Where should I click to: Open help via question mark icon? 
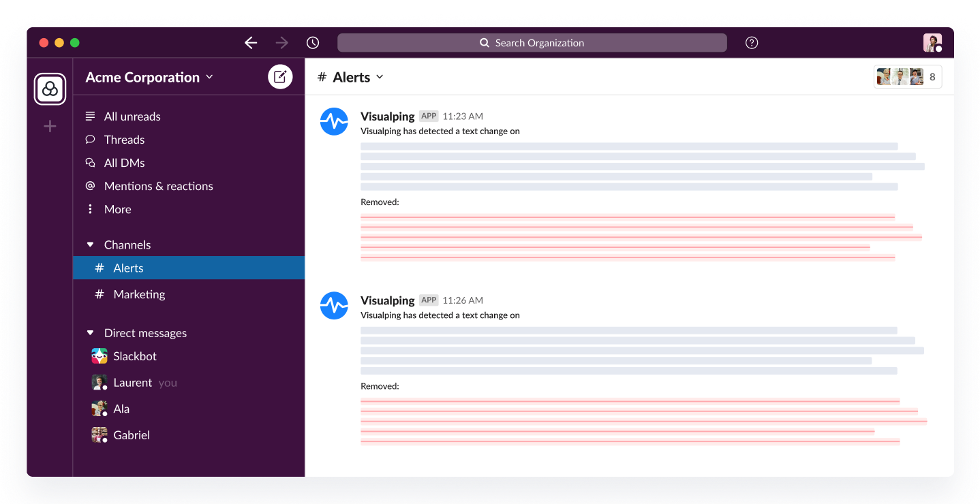pos(752,43)
